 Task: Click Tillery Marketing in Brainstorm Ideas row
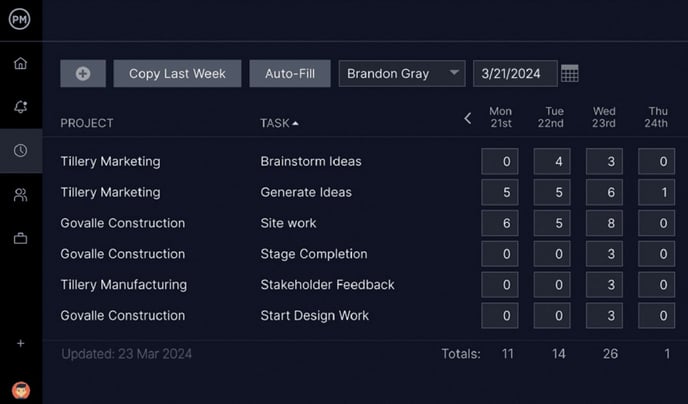(x=111, y=161)
